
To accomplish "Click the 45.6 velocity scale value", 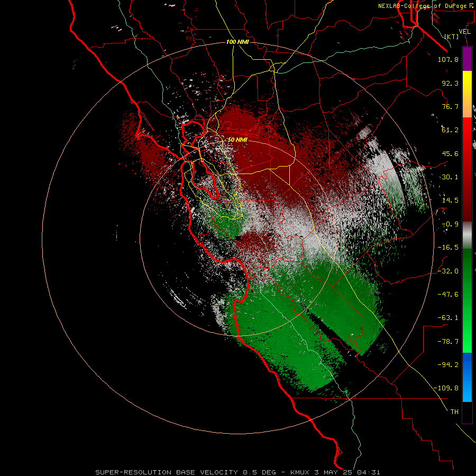I will pyautogui.click(x=450, y=153).
